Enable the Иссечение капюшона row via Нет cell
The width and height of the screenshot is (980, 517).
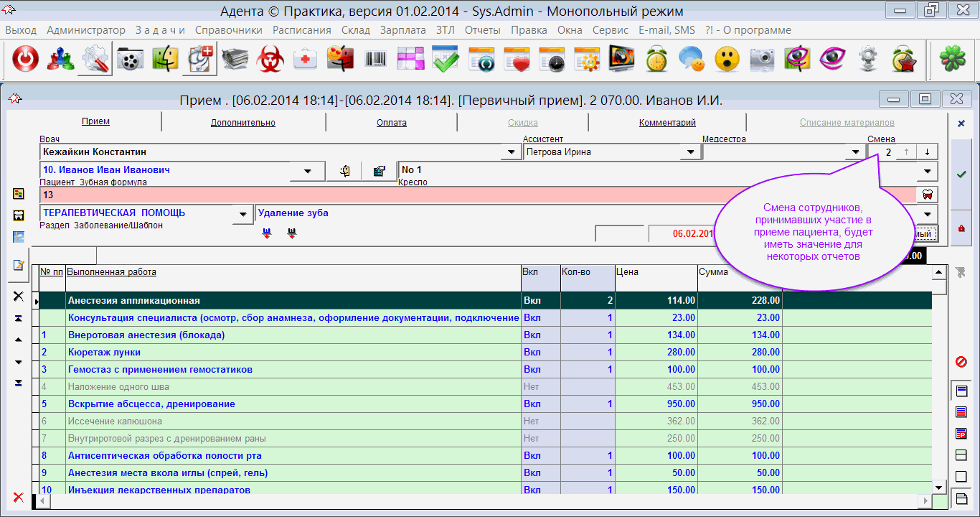[x=532, y=421]
